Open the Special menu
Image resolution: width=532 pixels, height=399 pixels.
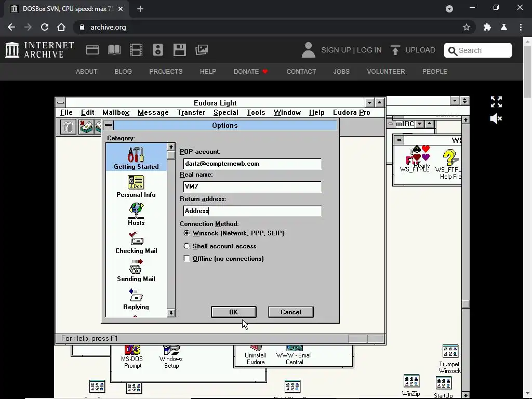pyautogui.click(x=226, y=112)
